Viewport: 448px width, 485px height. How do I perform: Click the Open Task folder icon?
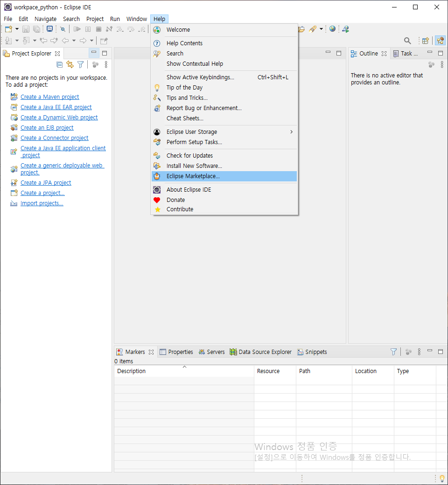(x=301, y=29)
